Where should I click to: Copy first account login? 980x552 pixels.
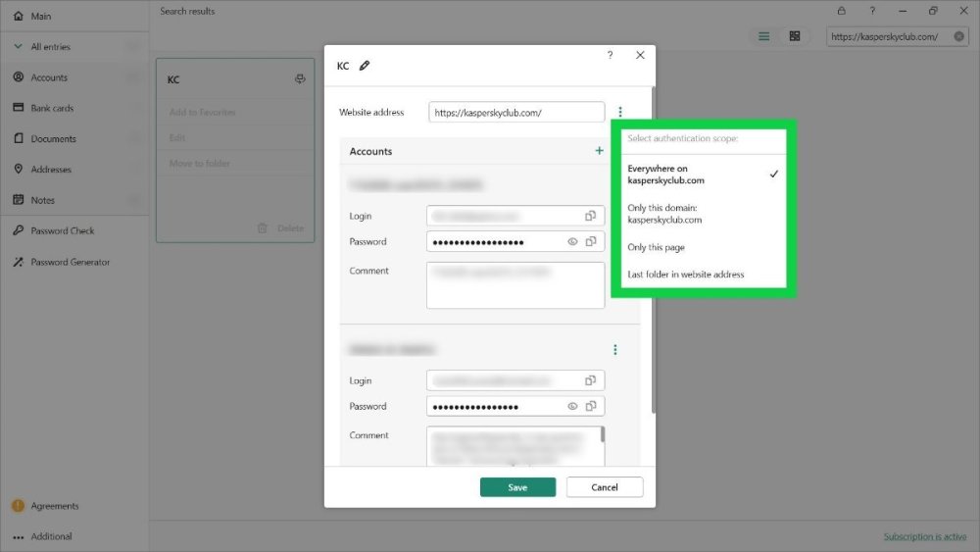tap(590, 216)
